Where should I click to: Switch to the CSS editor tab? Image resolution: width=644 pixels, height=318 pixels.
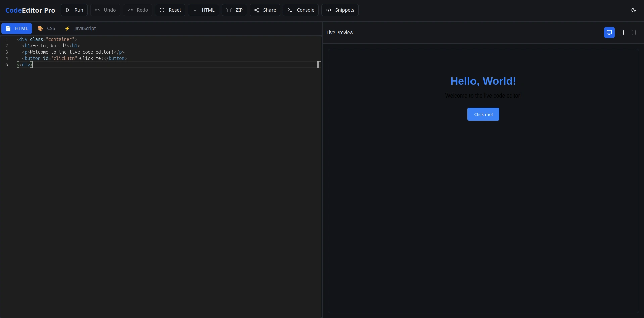pos(46,28)
